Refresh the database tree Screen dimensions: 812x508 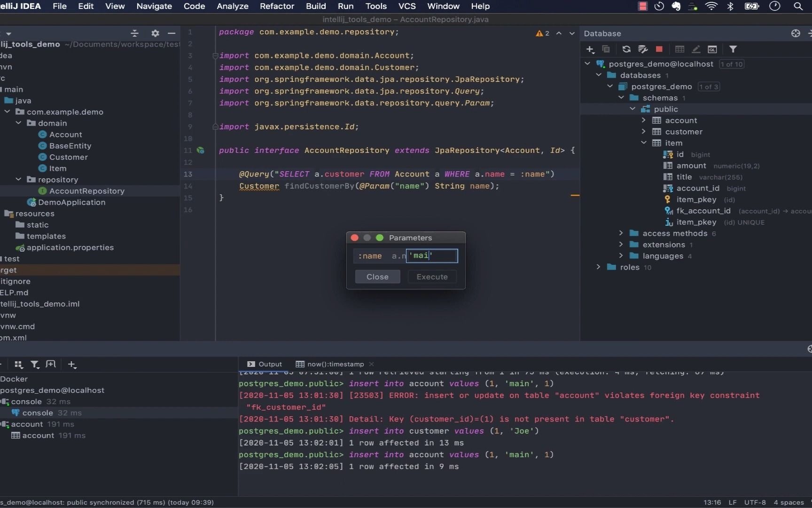click(626, 49)
